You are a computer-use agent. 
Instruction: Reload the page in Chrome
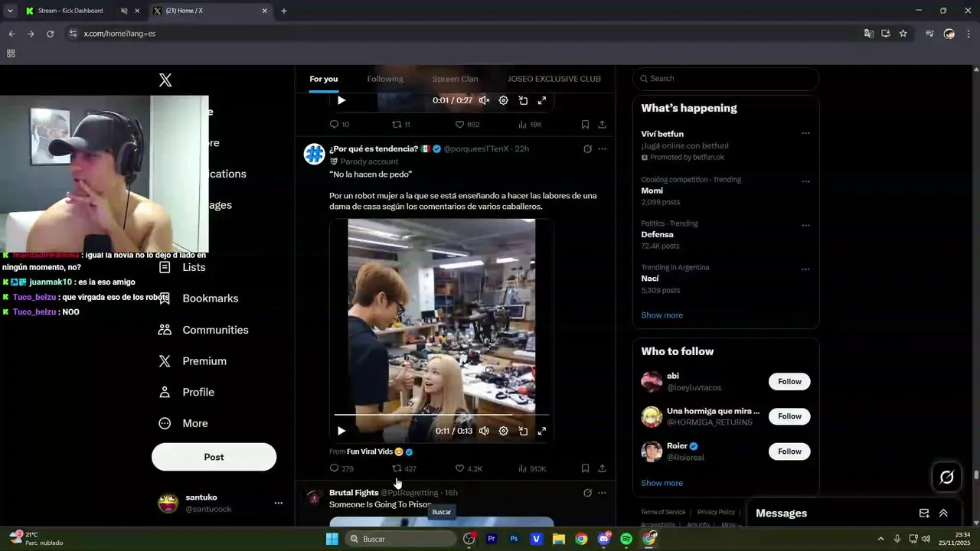click(x=50, y=34)
